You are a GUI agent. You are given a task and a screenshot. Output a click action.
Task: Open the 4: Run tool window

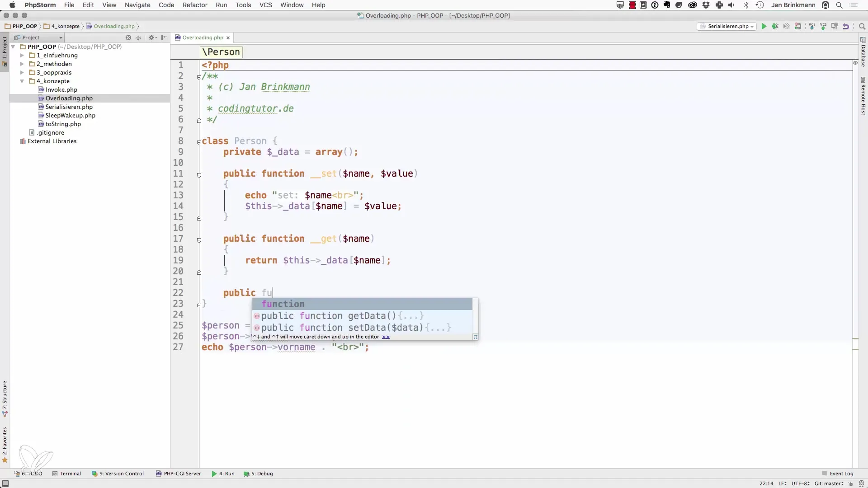[223, 474]
